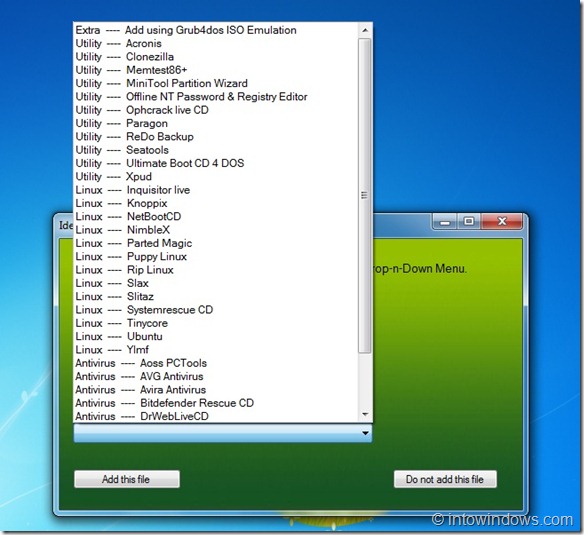Select DrWebLiveCD antivirus entry
Image resolution: width=584 pixels, height=535 pixels.
click(x=216, y=416)
